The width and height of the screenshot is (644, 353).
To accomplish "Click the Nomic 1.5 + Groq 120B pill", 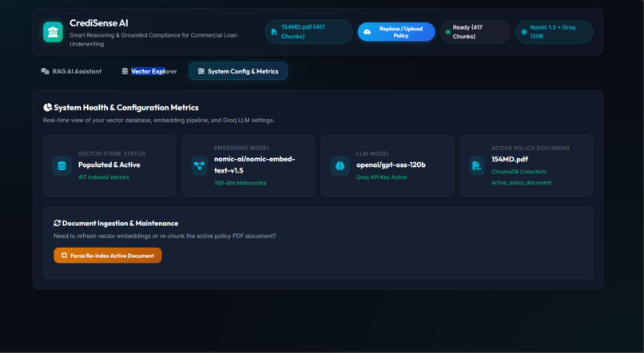I will (554, 32).
